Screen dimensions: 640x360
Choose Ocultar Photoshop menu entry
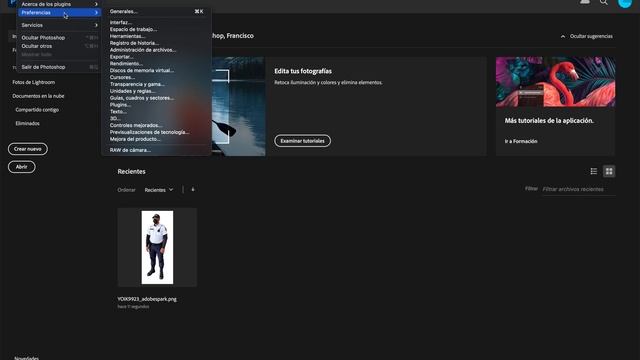(59, 38)
